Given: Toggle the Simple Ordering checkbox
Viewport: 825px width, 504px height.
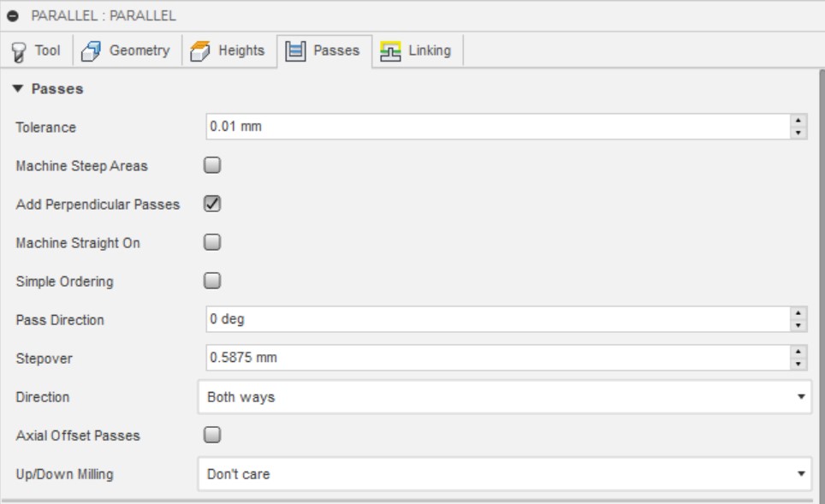Looking at the screenshot, I should pos(211,281).
